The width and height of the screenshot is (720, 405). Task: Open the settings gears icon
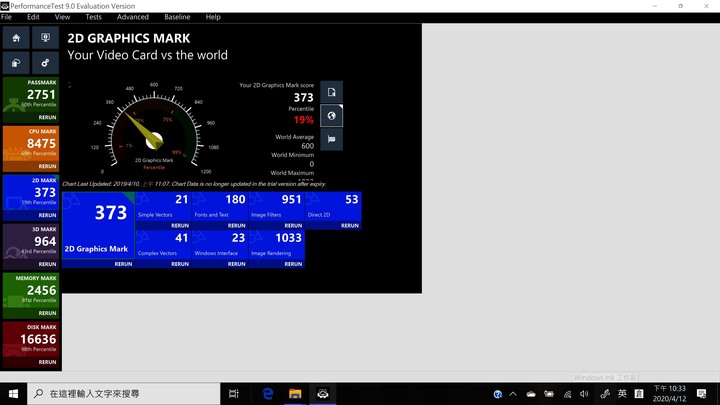(45, 63)
